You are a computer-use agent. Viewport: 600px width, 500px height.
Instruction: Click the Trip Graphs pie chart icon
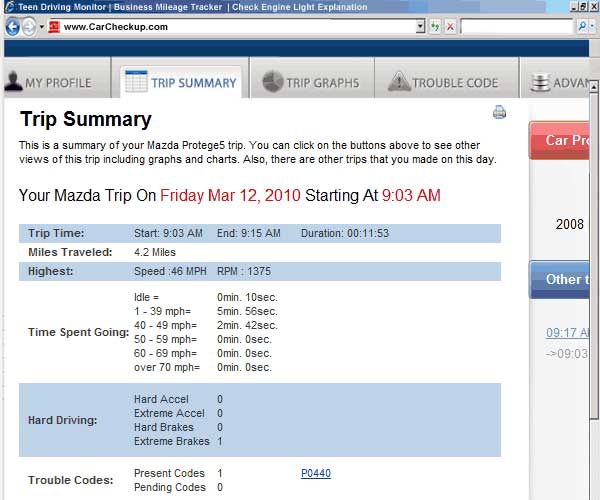[x=272, y=81]
